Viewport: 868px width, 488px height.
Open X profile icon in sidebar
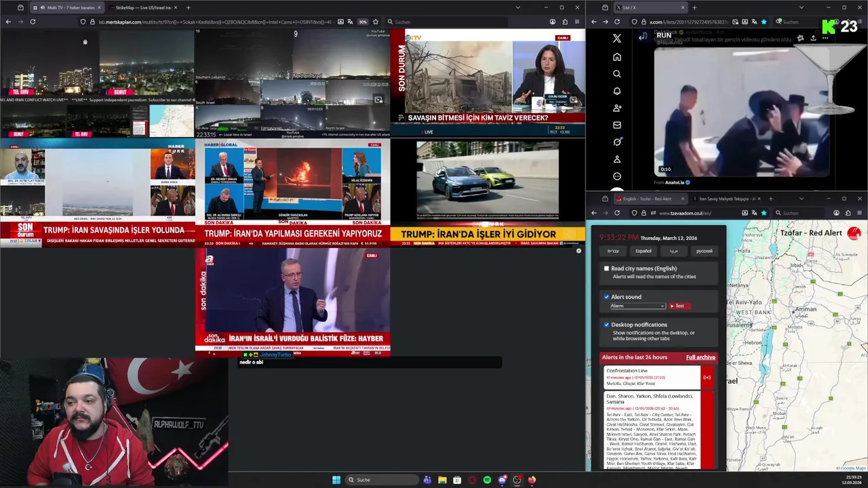pos(616,159)
